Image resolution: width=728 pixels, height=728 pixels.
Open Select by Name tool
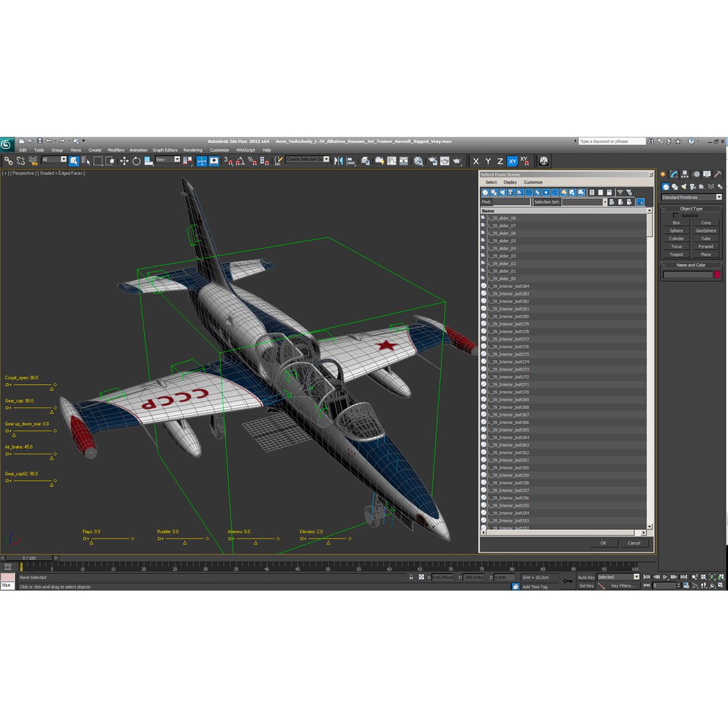pyautogui.click(x=86, y=161)
